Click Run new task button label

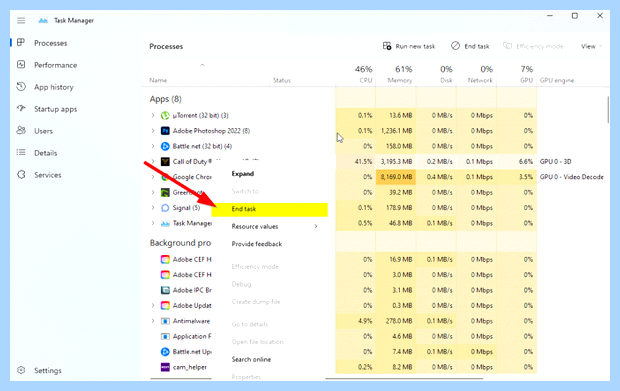tap(415, 47)
